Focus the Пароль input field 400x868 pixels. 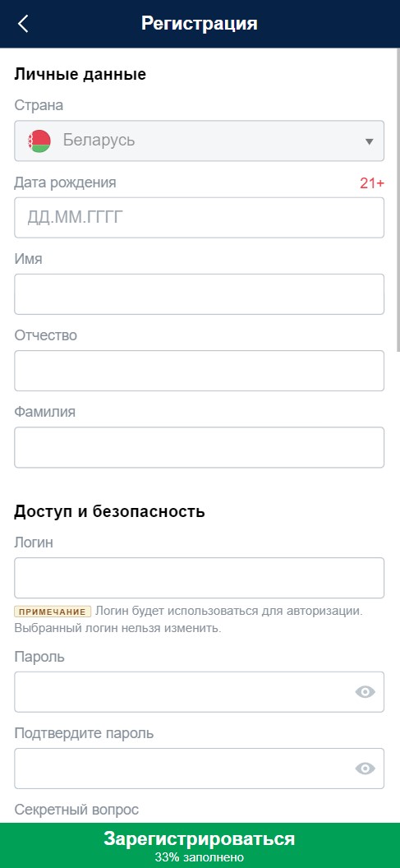[199, 692]
